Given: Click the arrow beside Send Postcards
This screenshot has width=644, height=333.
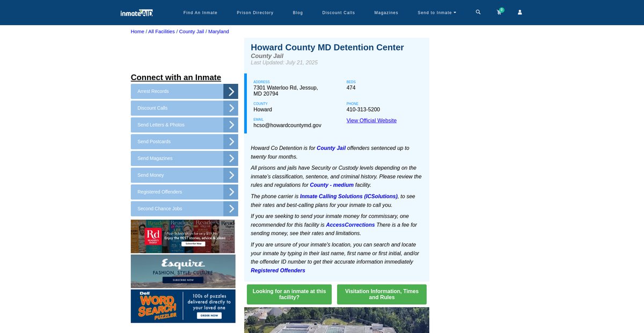Looking at the screenshot, I should [231, 142].
